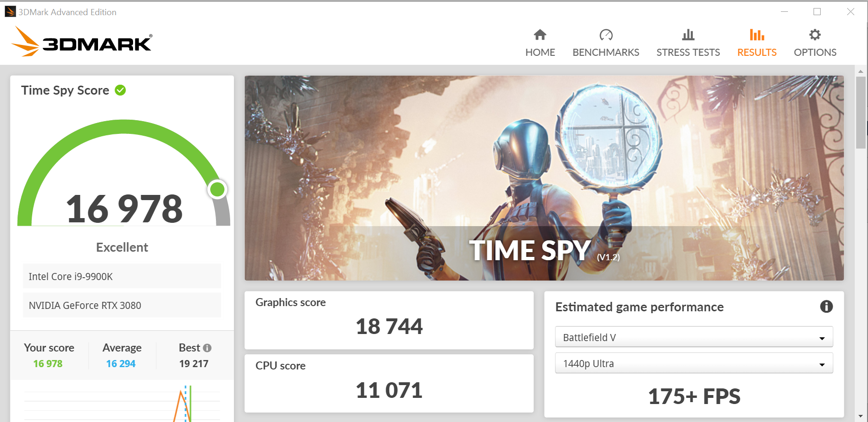Image resolution: width=868 pixels, height=422 pixels.
Task: Click NVIDIA GeForce RTX 3080 entry
Action: [122, 305]
